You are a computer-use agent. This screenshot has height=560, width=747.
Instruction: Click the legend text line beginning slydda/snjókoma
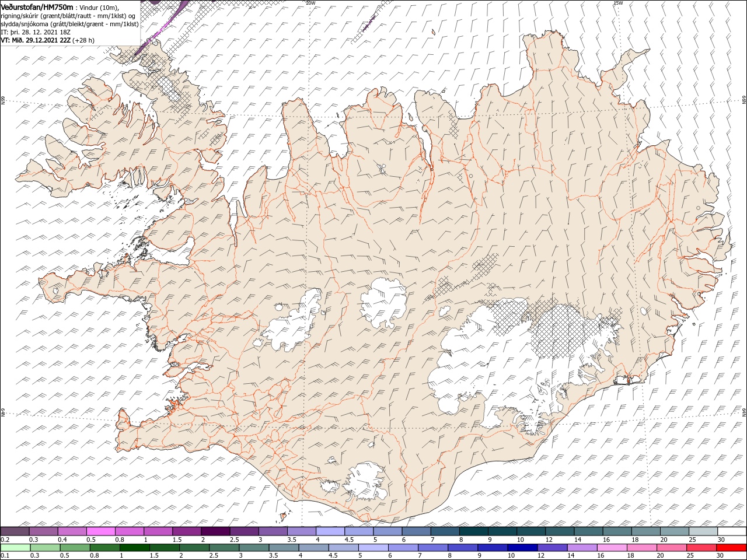click(69, 24)
